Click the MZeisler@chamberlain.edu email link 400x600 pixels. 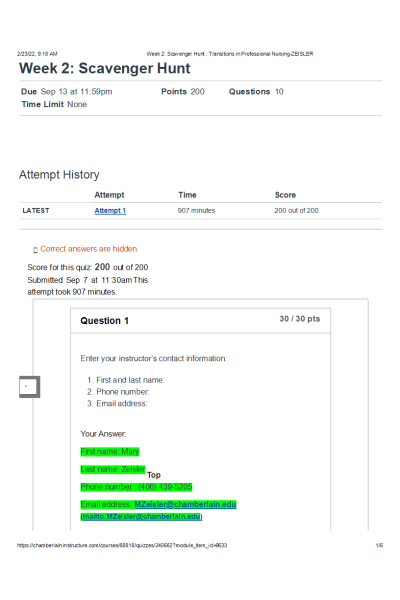185,504
